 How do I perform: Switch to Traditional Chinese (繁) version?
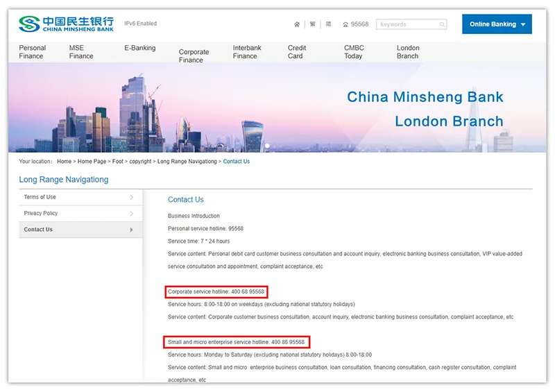[313, 24]
